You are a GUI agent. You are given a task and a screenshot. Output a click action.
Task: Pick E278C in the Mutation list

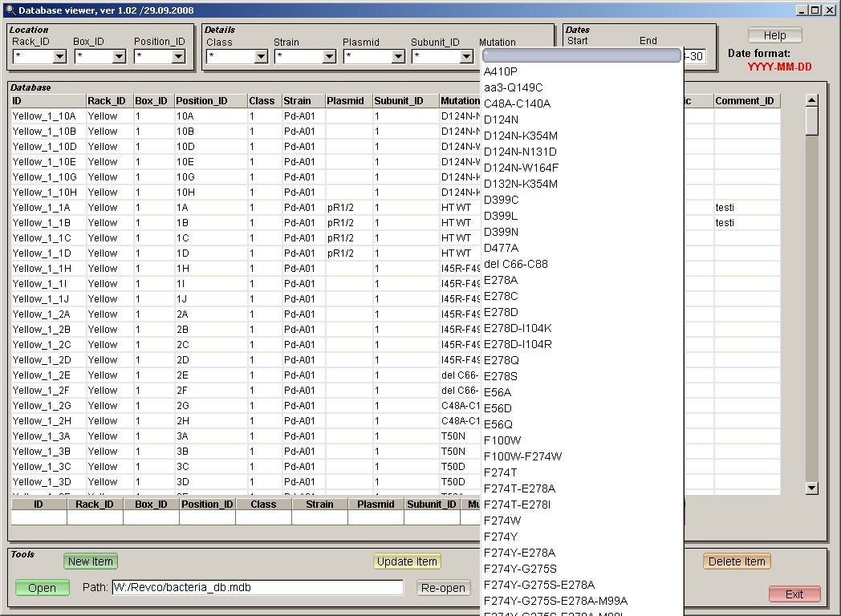pyautogui.click(x=582, y=296)
